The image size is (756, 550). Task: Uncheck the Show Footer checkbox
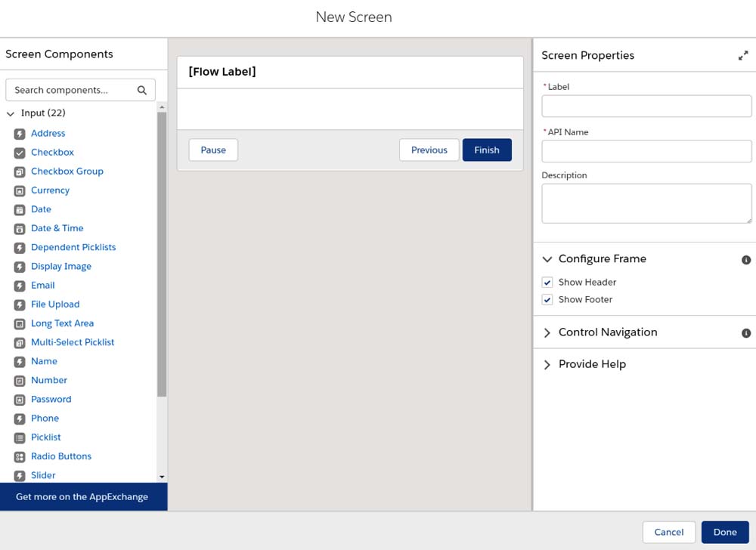click(547, 300)
